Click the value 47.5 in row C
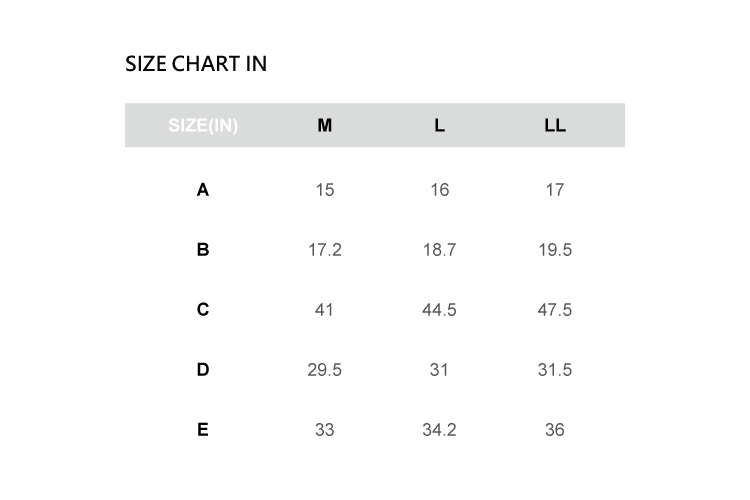 pos(555,310)
